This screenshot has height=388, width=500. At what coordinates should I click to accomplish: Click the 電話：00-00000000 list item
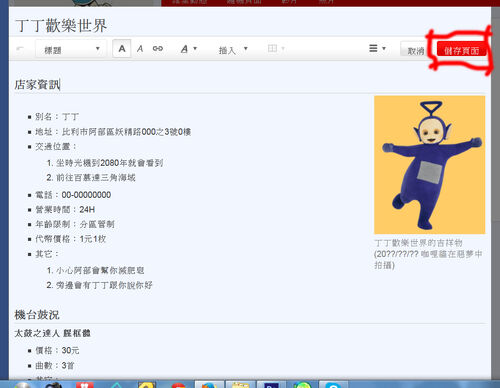[73, 195]
